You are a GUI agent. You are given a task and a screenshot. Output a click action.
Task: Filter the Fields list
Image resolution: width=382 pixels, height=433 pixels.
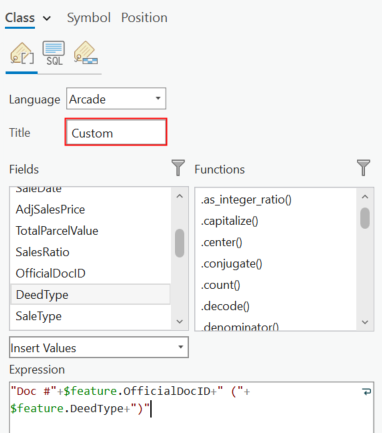(x=178, y=167)
